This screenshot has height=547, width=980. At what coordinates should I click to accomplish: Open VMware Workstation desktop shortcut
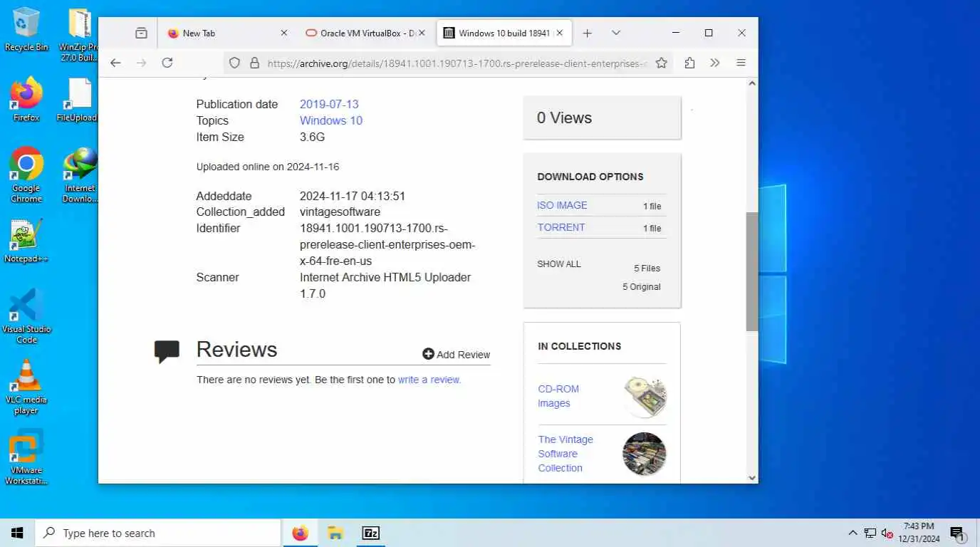(x=26, y=457)
